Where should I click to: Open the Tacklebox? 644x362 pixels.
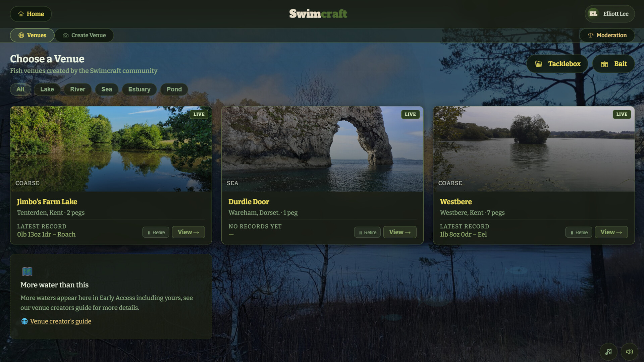[x=557, y=64]
